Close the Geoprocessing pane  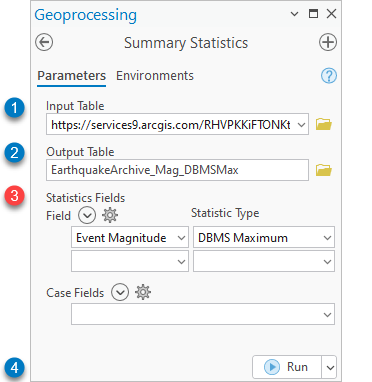331,14
